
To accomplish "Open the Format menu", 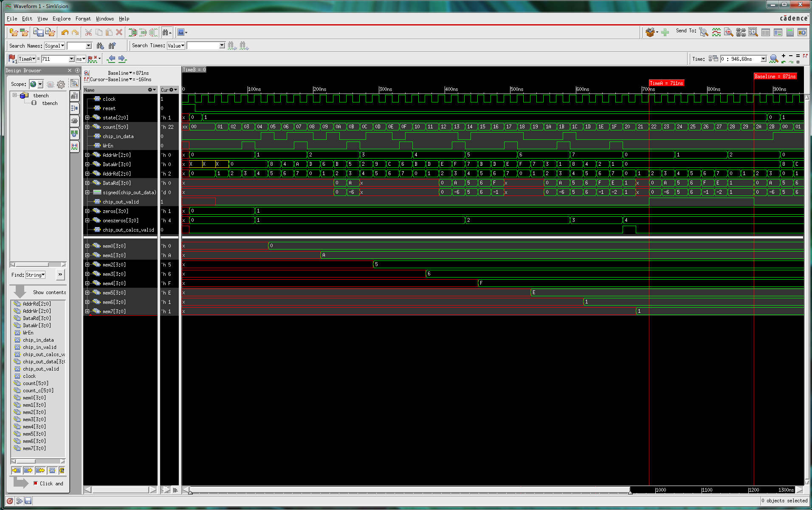I will pyautogui.click(x=83, y=19).
